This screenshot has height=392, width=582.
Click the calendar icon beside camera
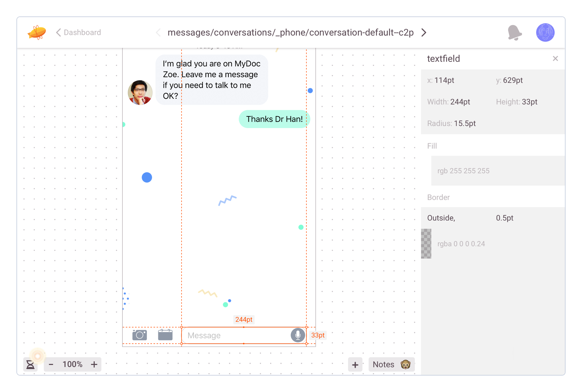[x=165, y=335]
